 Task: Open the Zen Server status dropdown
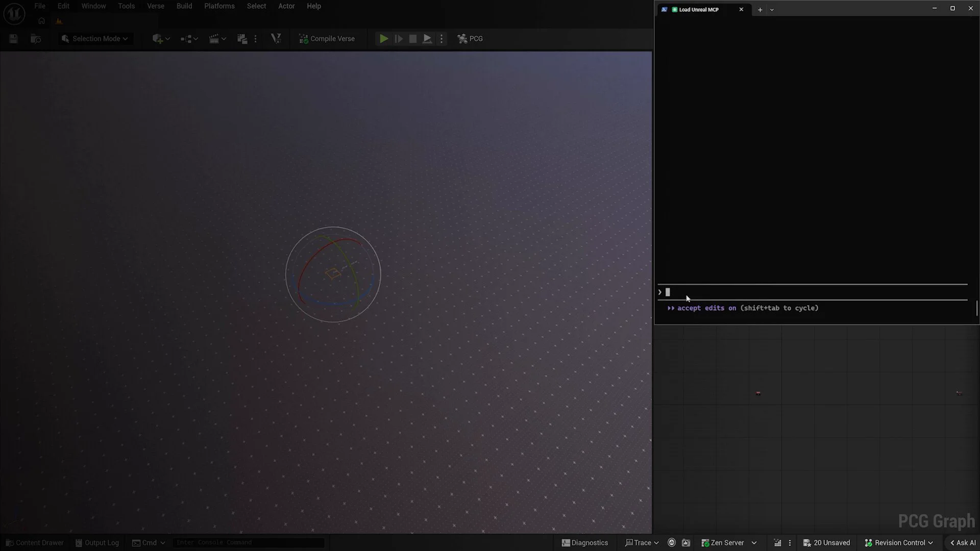[x=729, y=543]
